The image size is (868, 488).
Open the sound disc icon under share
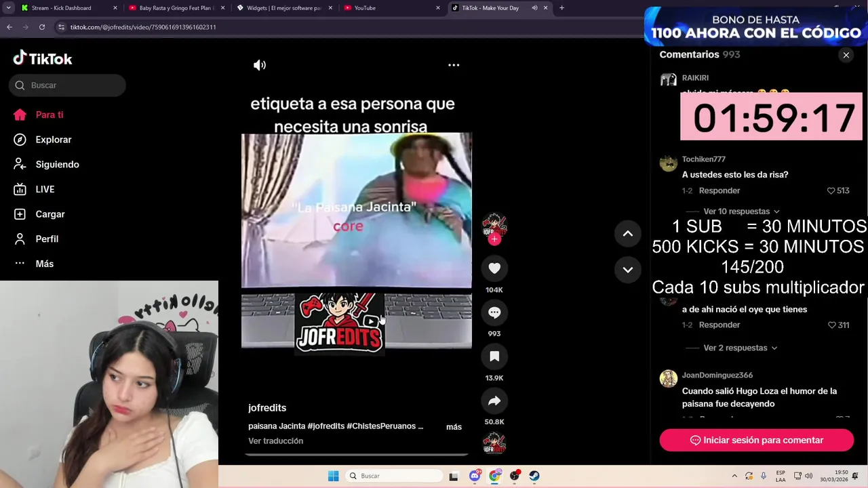click(x=494, y=444)
